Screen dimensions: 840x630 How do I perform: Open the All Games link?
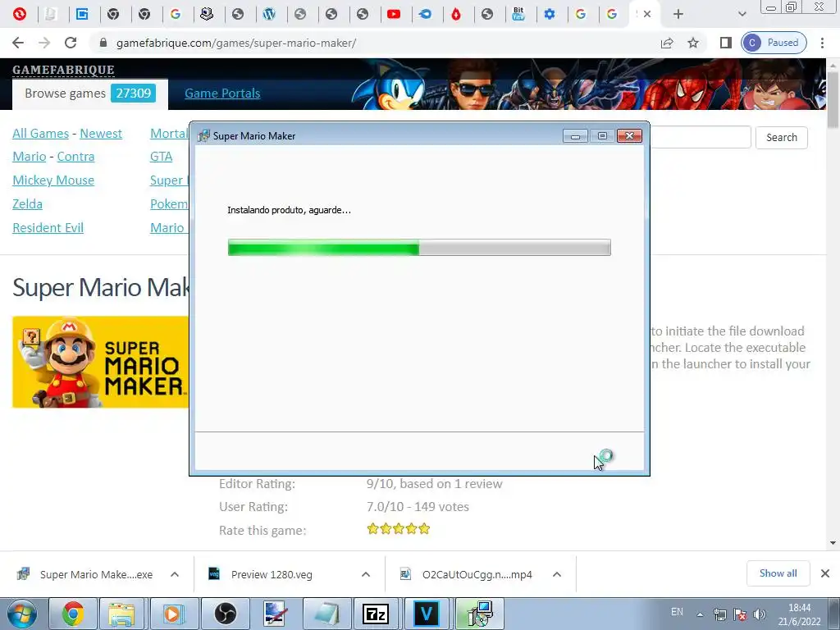coord(41,134)
